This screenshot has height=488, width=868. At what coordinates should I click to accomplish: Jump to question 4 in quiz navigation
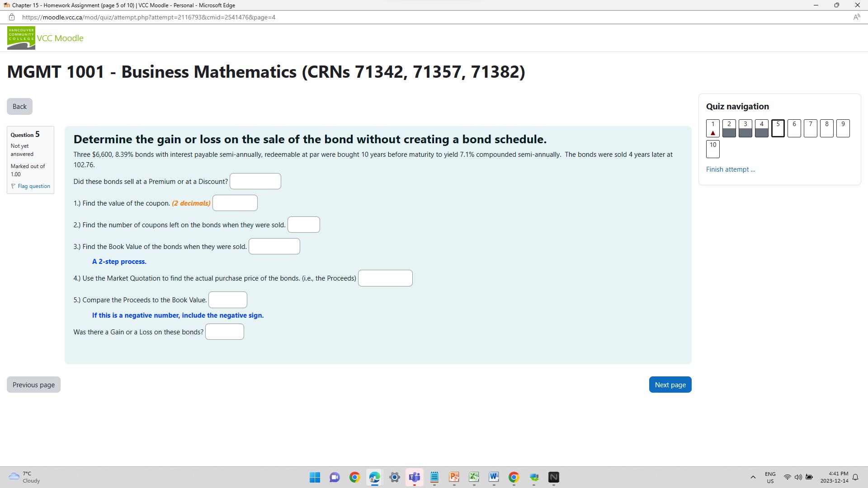pyautogui.click(x=762, y=128)
